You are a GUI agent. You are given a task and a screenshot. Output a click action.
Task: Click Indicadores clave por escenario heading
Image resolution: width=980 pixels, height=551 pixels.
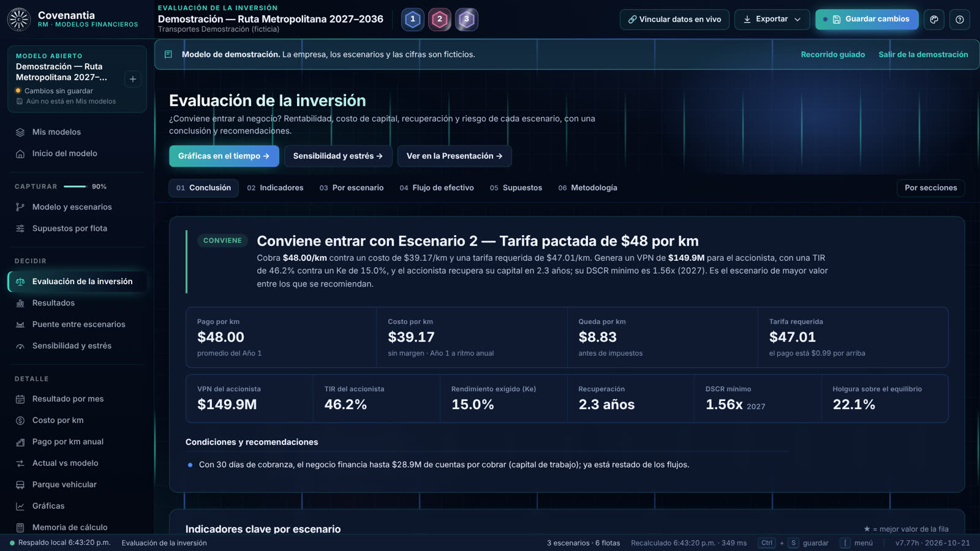pyautogui.click(x=263, y=530)
